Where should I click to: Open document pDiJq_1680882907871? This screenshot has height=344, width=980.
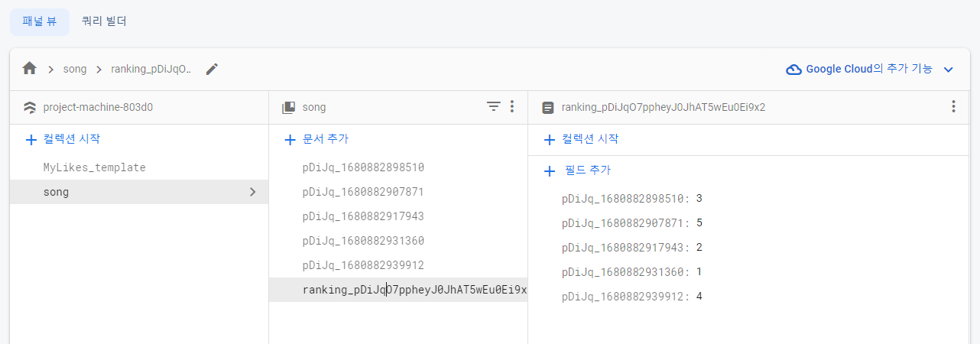coord(363,192)
